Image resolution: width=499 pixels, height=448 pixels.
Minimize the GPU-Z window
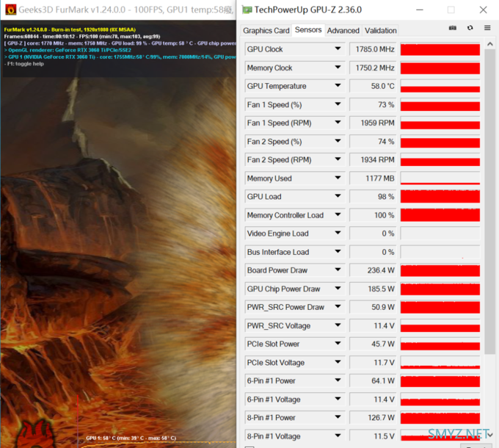(x=420, y=10)
